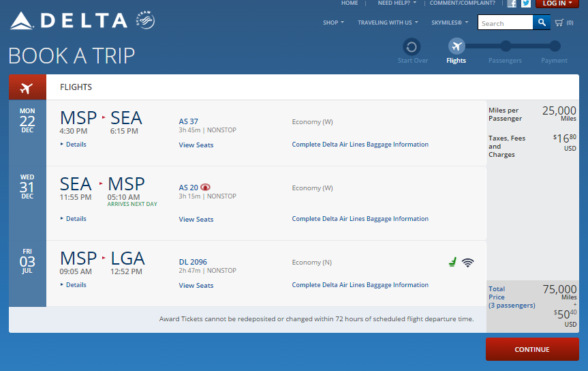This screenshot has height=371, width=588.
Task: Open flight number DL 2096 link
Action: pos(193,262)
